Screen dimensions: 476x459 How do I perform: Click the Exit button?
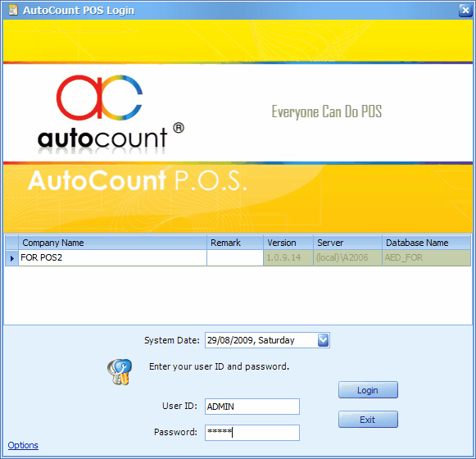point(368,420)
